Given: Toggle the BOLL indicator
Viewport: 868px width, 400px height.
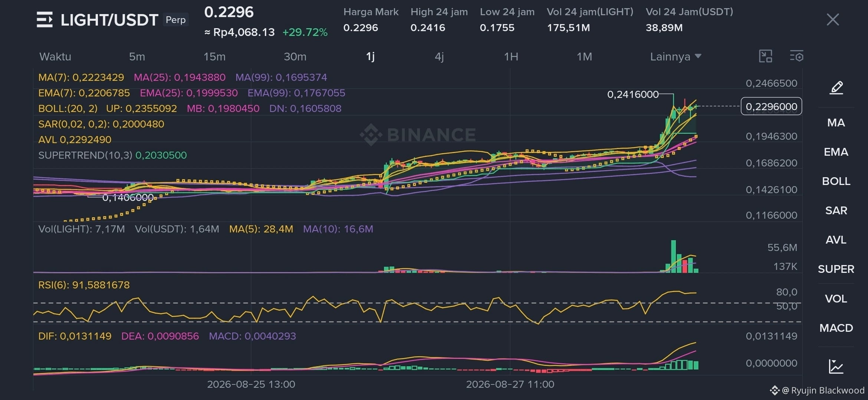Looking at the screenshot, I should point(836,181).
